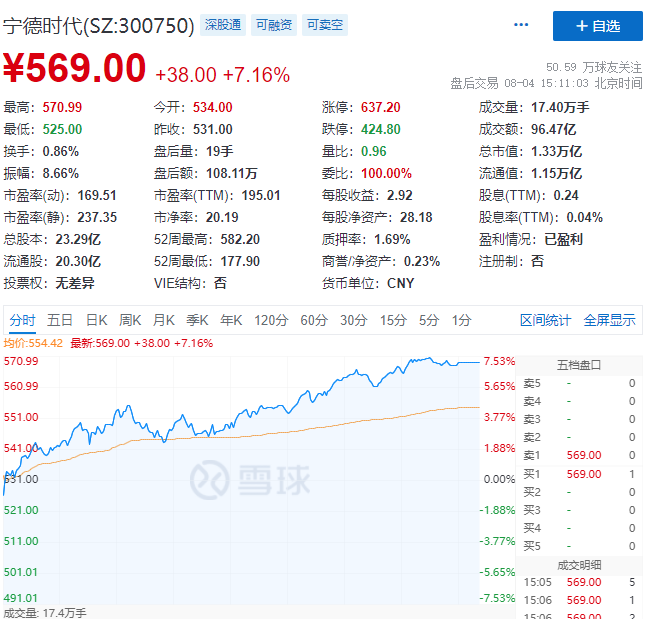Image resolution: width=656 pixels, height=619 pixels.
Task: Select the 15分 interval tab
Action: [393, 320]
